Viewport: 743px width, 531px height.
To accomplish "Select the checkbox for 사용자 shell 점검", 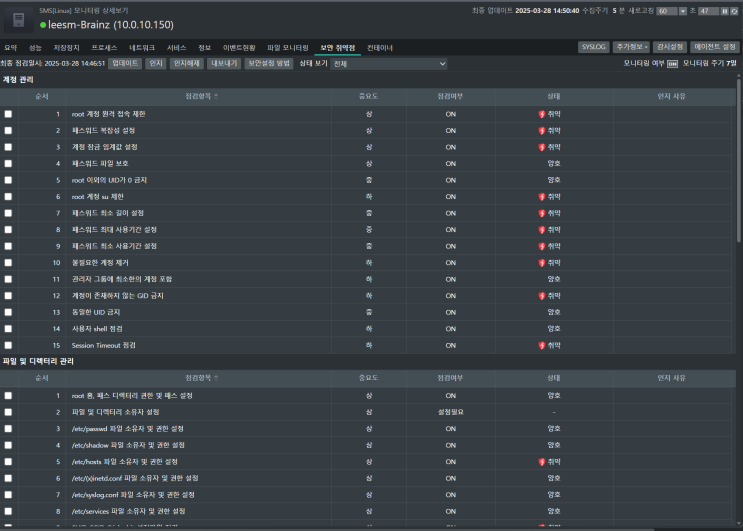I will (x=8, y=329).
